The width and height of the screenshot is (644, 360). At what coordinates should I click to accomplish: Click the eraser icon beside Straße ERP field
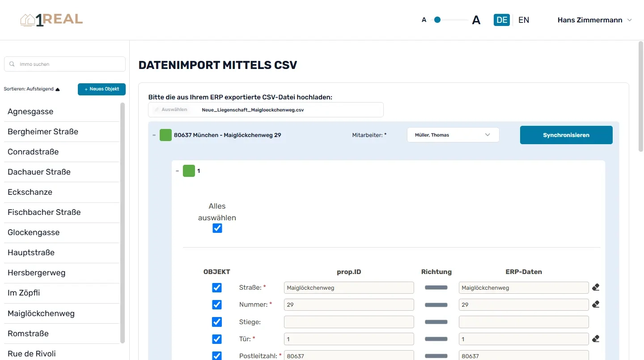tap(596, 287)
